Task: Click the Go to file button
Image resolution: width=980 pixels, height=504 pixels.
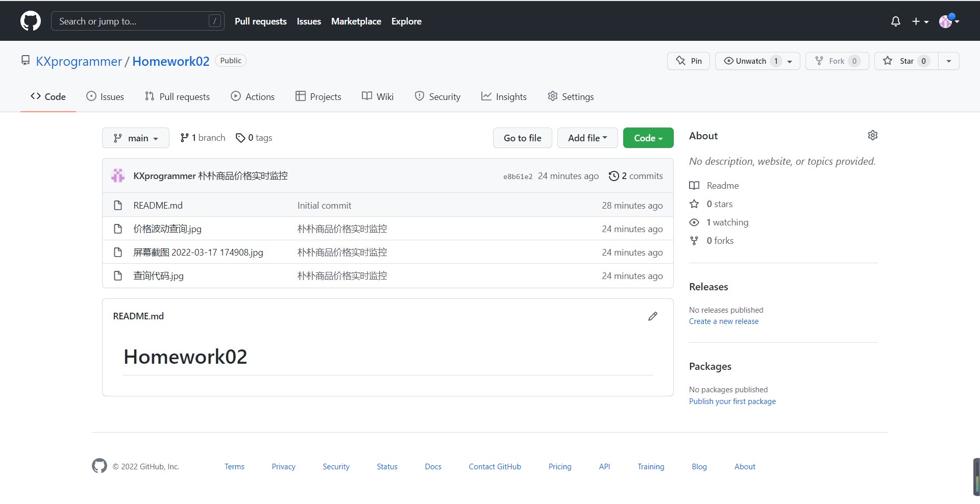Action: [523, 138]
